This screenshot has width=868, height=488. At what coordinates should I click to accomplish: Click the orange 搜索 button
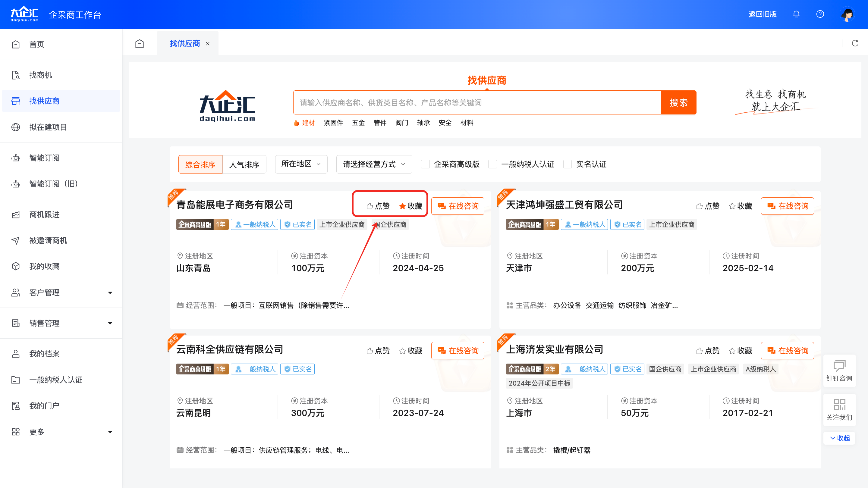[x=678, y=102]
